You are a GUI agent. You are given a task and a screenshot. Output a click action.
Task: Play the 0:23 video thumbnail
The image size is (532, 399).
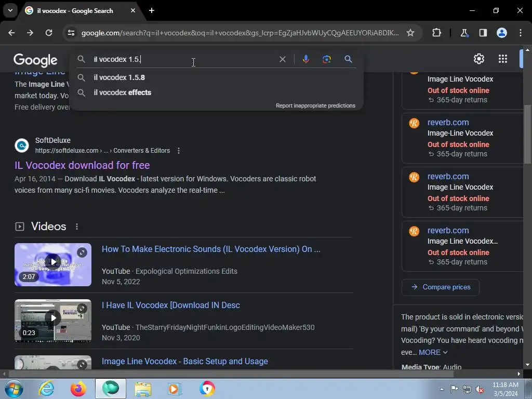pyautogui.click(x=53, y=321)
